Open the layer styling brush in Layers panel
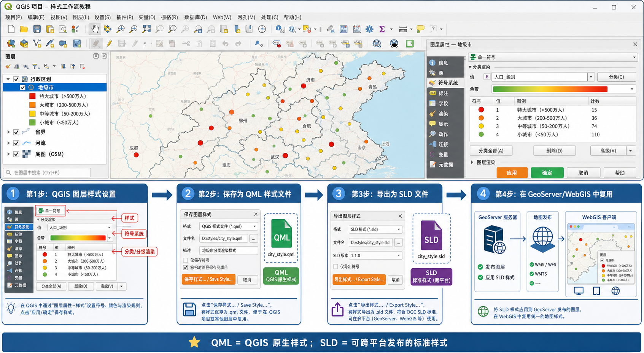Viewport: 644px width, 353px height. (8, 66)
